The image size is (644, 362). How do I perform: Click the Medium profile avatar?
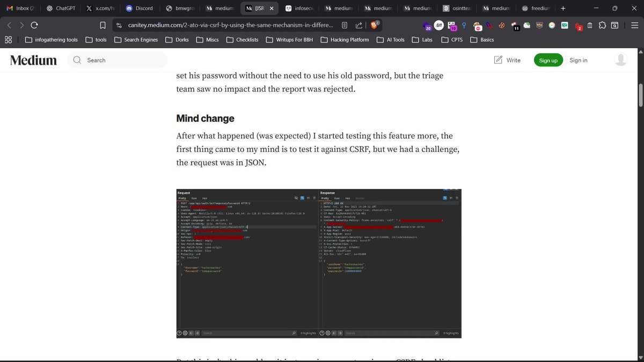pos(620,60)
